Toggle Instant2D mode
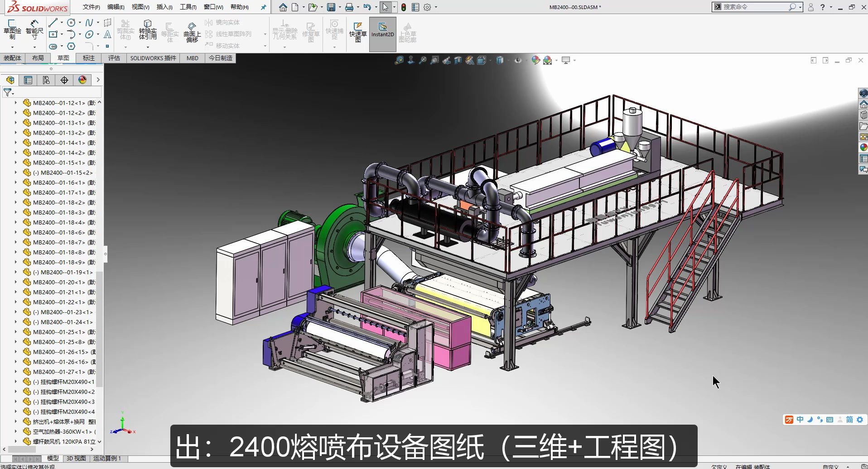The height and width of the screenshot is (469, 868). coord(383,34)
